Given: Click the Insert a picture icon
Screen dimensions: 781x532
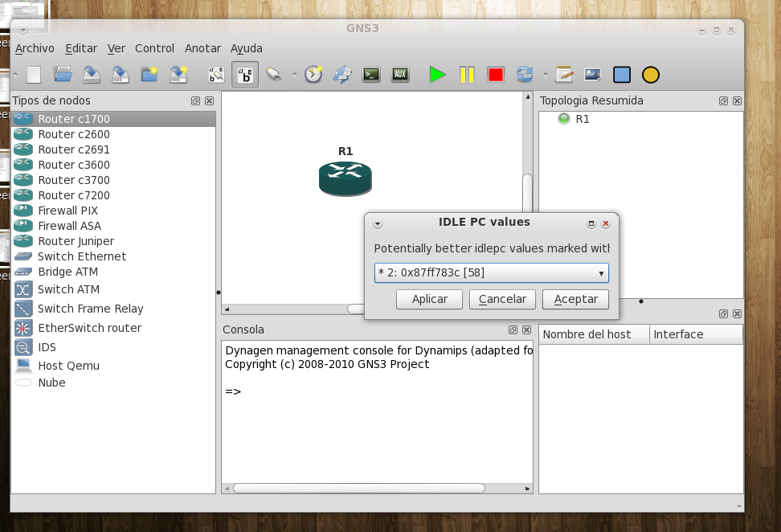Looking at the screenshot, I should (593, 75).
